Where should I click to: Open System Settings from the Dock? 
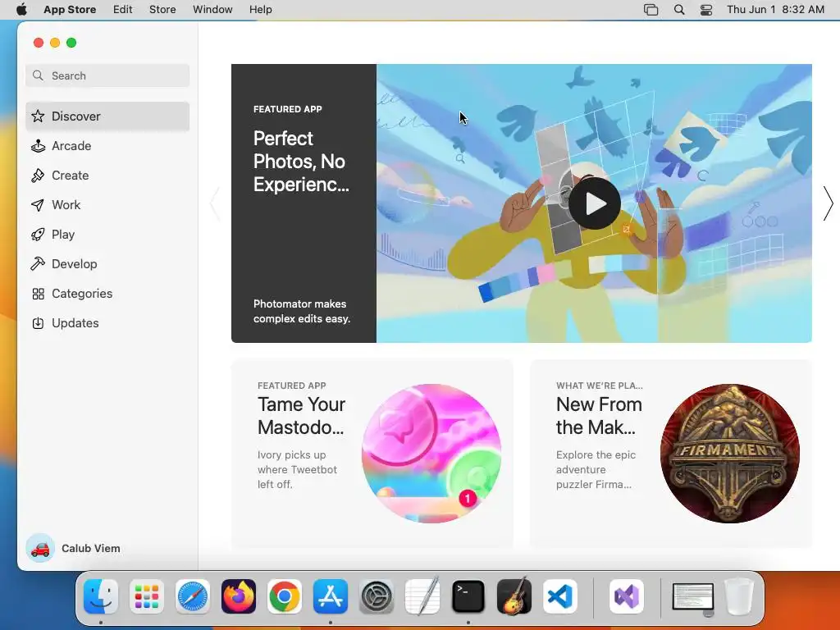point(376,596)
